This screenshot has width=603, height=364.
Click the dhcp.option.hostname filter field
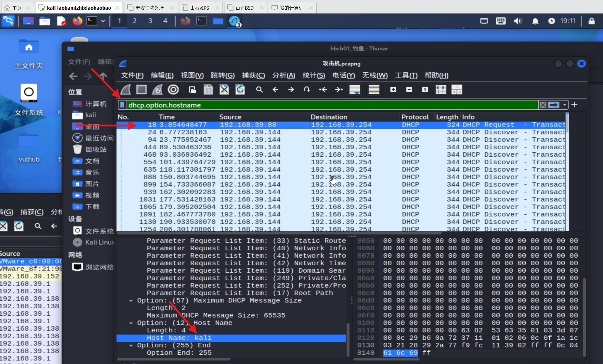pyautogui.click(x=332, y=105)
